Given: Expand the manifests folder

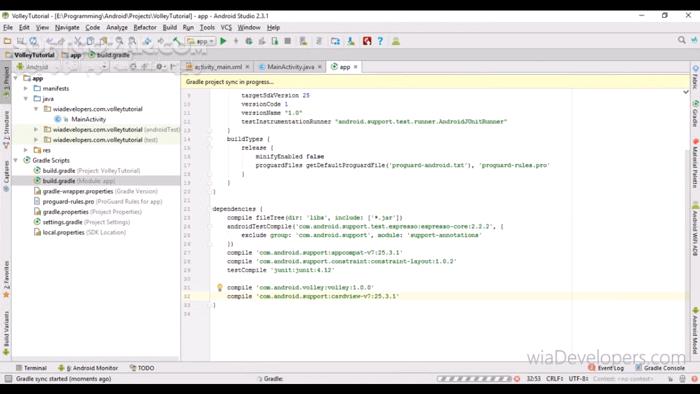Looking at the screenshot, I should point(26,88).
